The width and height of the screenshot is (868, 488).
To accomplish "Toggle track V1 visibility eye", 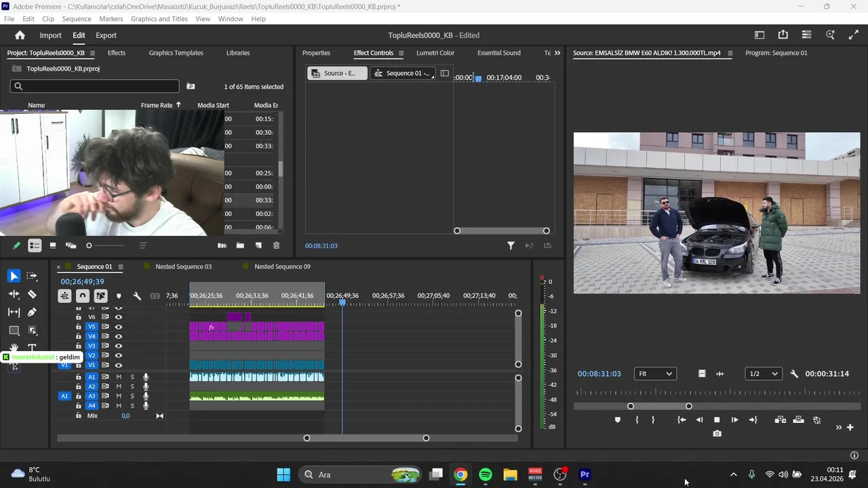I will pos(119,365).
